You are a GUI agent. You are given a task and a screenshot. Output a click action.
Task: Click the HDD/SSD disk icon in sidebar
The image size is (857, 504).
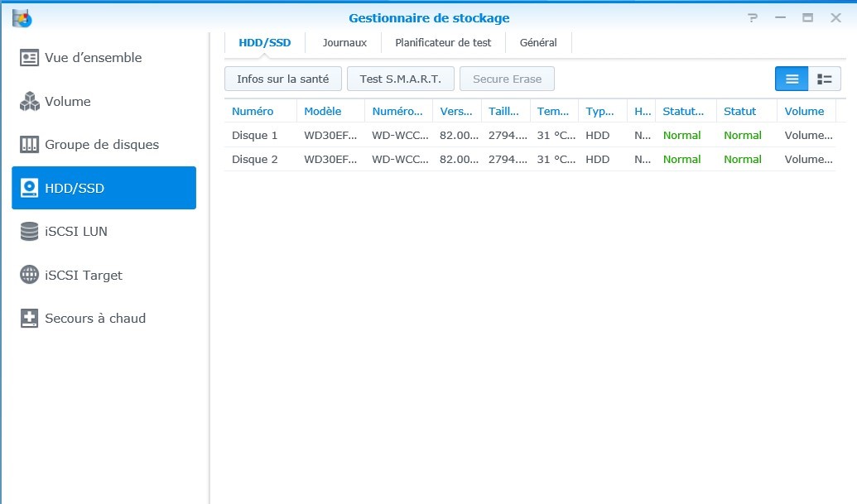[x=29, y=188]
